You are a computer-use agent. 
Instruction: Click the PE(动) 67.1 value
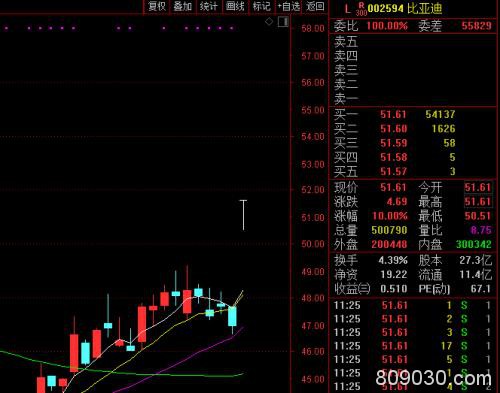point(481,289)
